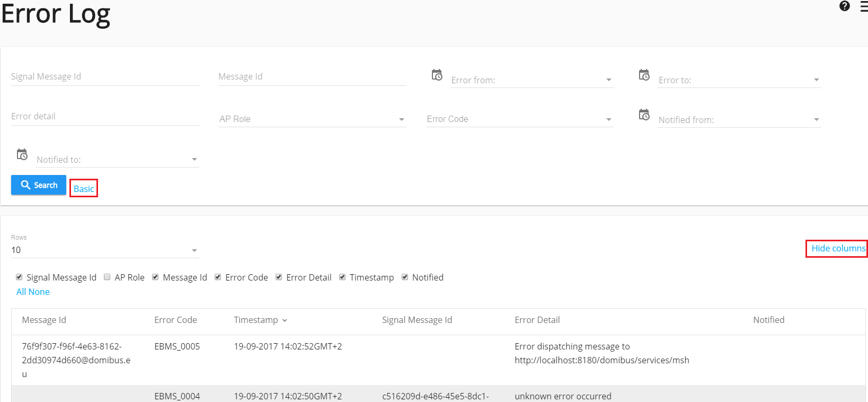Click the Signal Message Id input field

pyautogui.click(x=105, y=77)
